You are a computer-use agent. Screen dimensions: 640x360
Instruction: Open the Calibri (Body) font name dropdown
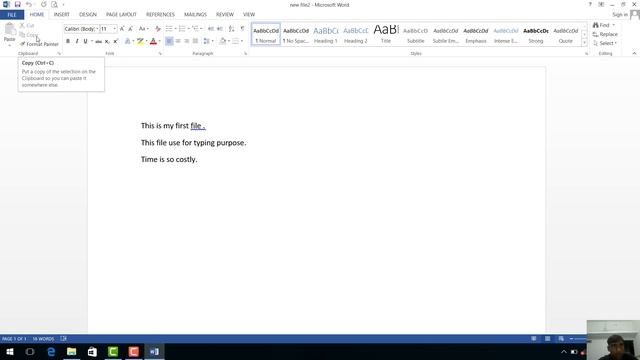97,29
